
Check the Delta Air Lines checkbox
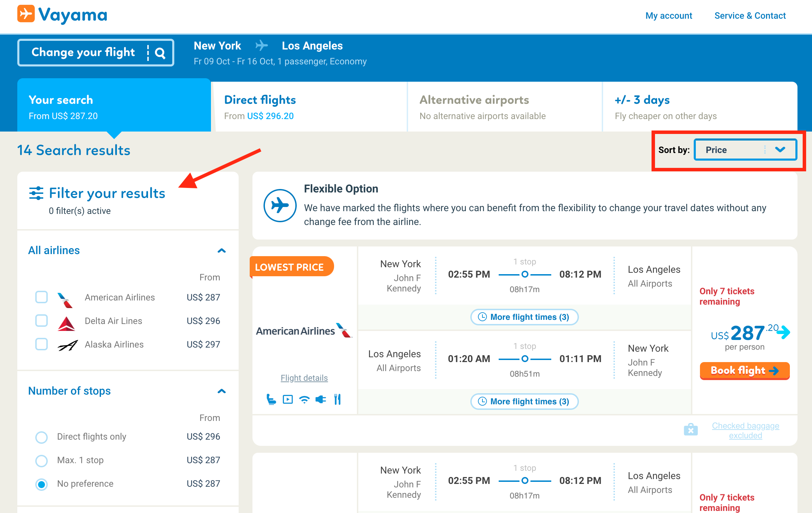(41, 321)
